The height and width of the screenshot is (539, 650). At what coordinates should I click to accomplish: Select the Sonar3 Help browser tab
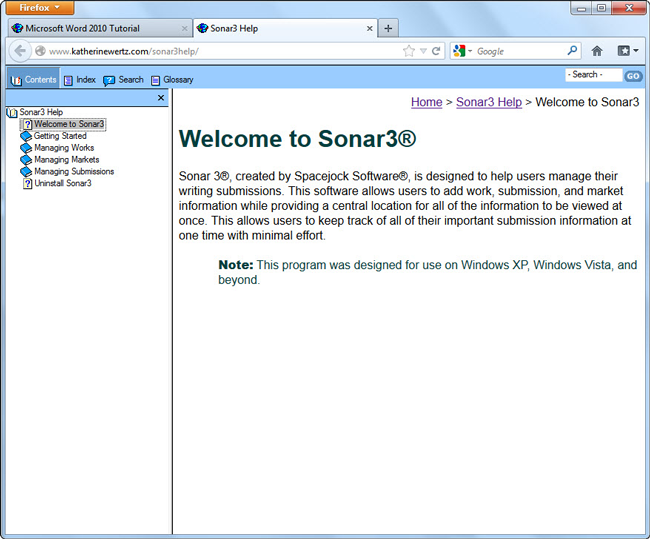(x=285, y=28)
